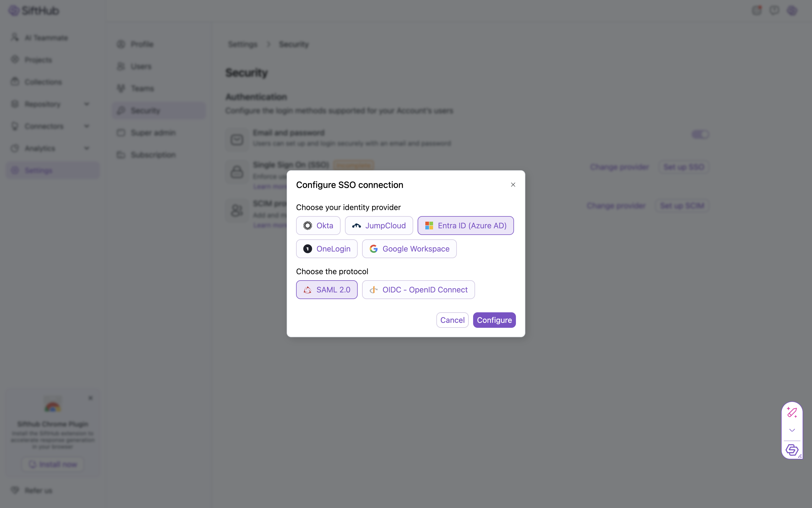Pick OneLogin as identity provider

(326, 249)
